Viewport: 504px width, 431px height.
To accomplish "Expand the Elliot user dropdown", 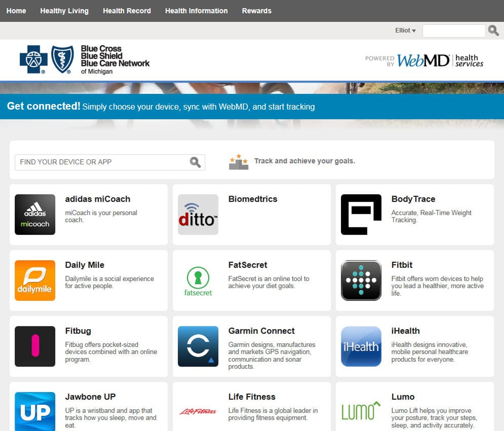I will pos(405,30).
